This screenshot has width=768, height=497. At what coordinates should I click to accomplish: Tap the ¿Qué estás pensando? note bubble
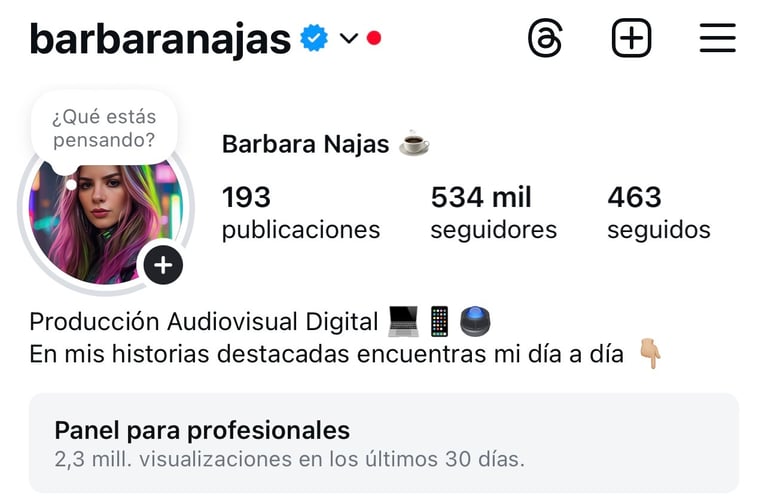point(104,128)
